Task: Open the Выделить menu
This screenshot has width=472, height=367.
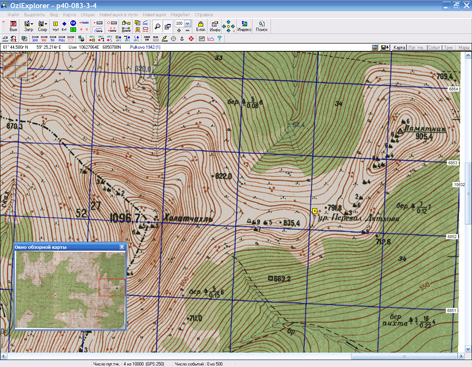Action: pos(34,15)
